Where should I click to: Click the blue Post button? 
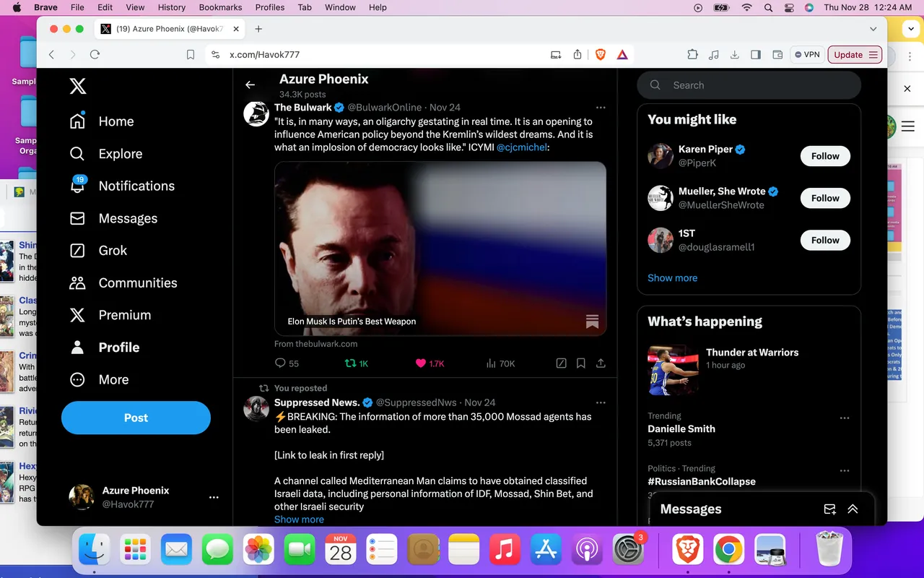pos(136,418)
